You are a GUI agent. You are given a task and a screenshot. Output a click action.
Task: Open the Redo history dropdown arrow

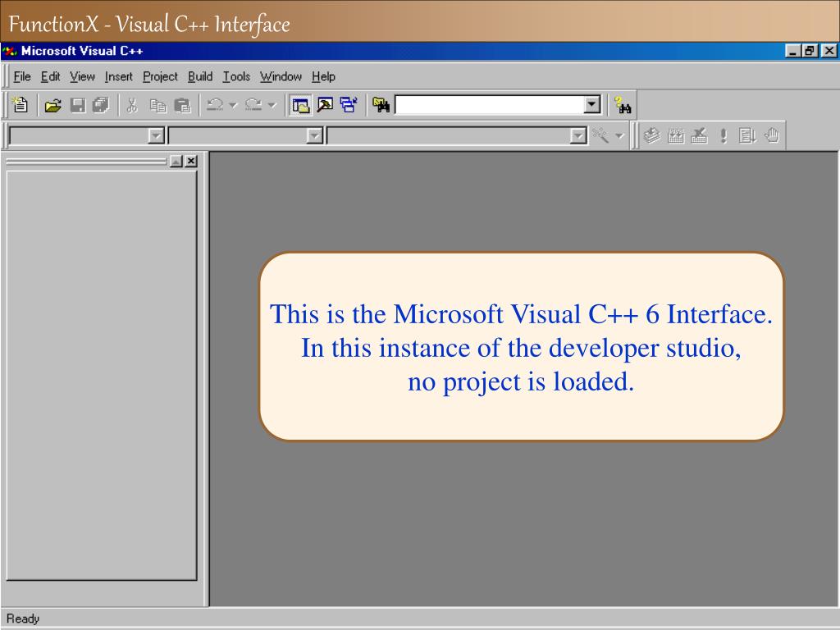[272, 105]
